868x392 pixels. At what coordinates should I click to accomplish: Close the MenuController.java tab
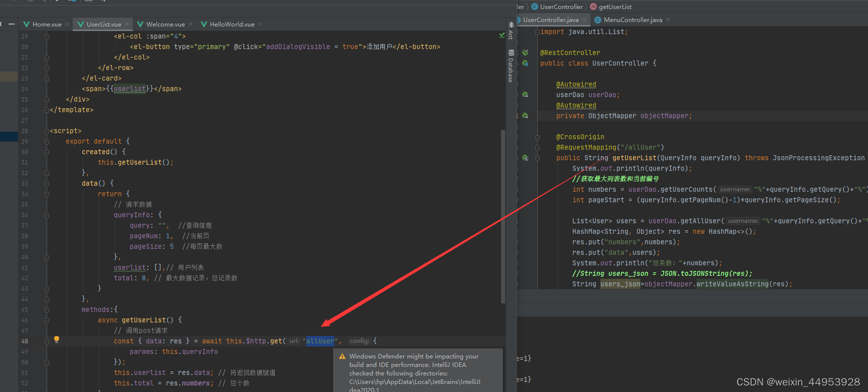[x=668, y=20]
